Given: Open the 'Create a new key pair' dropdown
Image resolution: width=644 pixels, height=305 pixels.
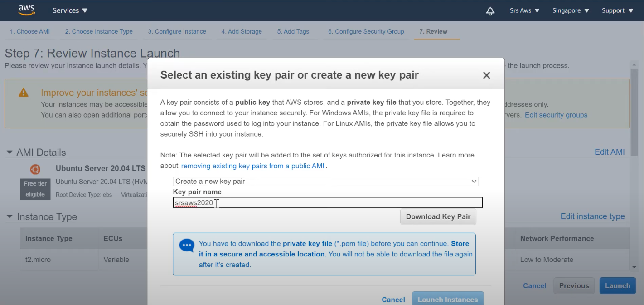Looking at the screenshot, I should click(325, 181).
